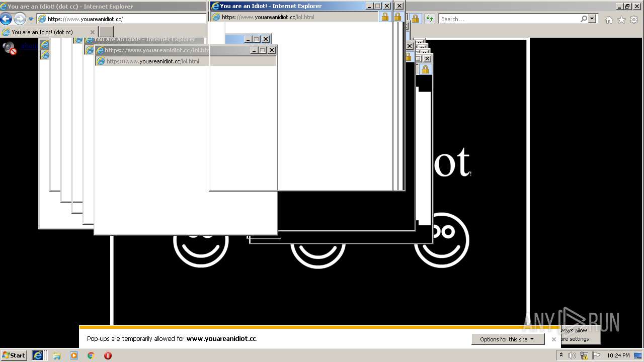Open IE Tools gear icon

634,20
